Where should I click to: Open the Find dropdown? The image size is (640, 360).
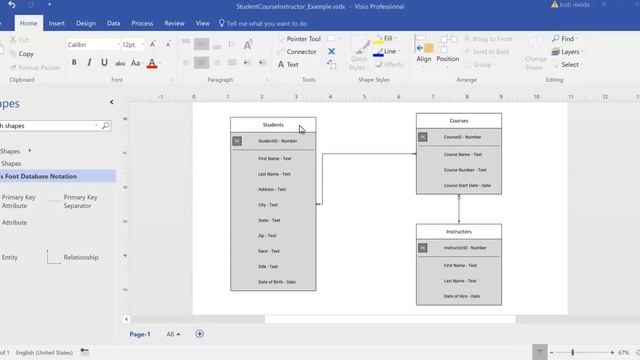[565, 39]
